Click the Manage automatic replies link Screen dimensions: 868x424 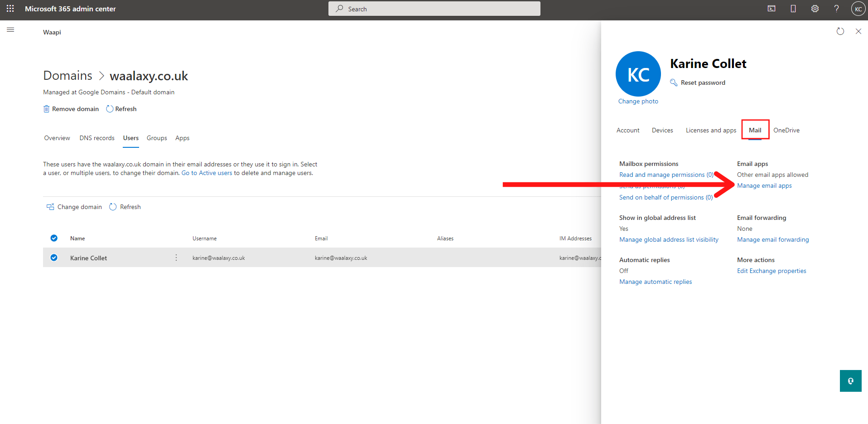click(x=656, y=282)
